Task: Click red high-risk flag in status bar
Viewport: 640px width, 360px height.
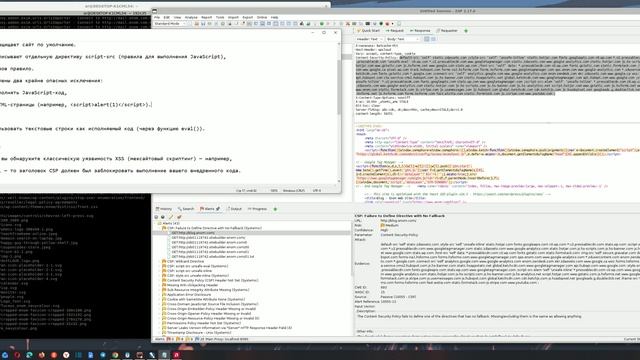Action: tap(170, 339)
